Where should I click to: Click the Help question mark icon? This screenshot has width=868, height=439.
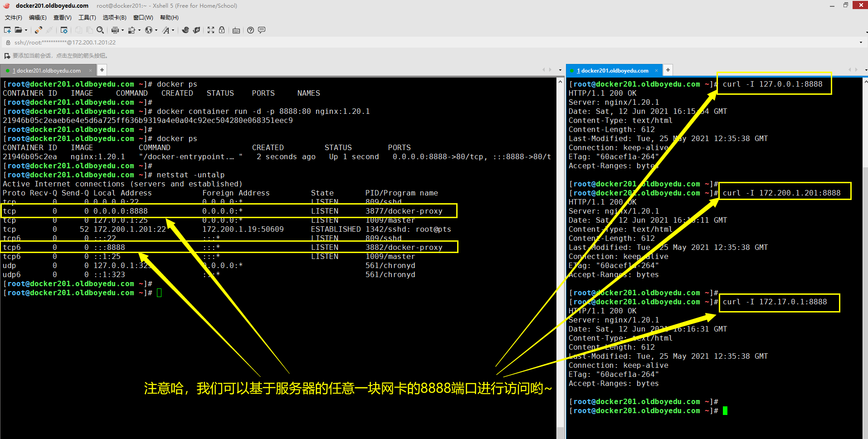pos(250,30)
